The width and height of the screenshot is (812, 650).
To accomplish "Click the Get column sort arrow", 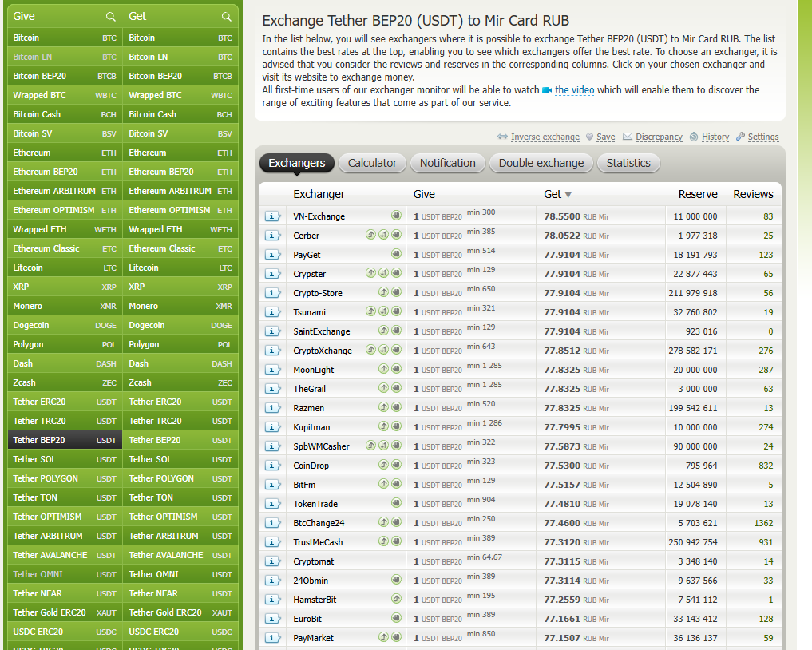I will [x=568, y=196].
